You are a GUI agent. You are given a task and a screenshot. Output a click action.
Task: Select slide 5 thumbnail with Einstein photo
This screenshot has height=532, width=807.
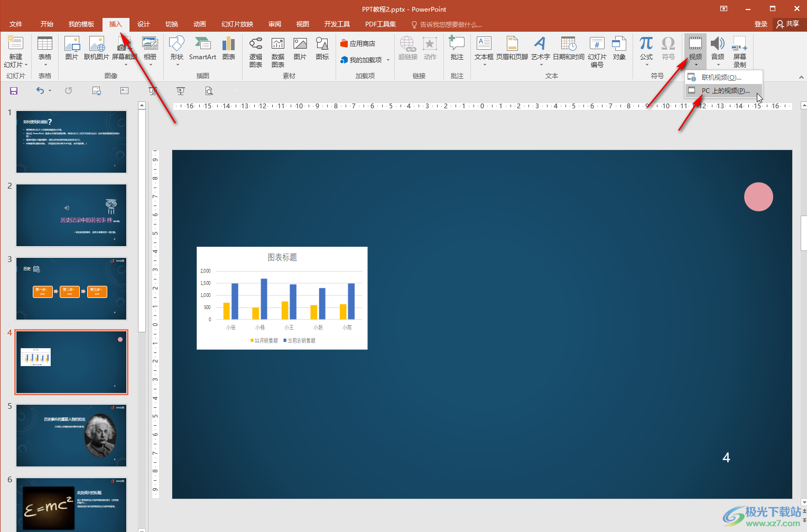pos(71,435)
